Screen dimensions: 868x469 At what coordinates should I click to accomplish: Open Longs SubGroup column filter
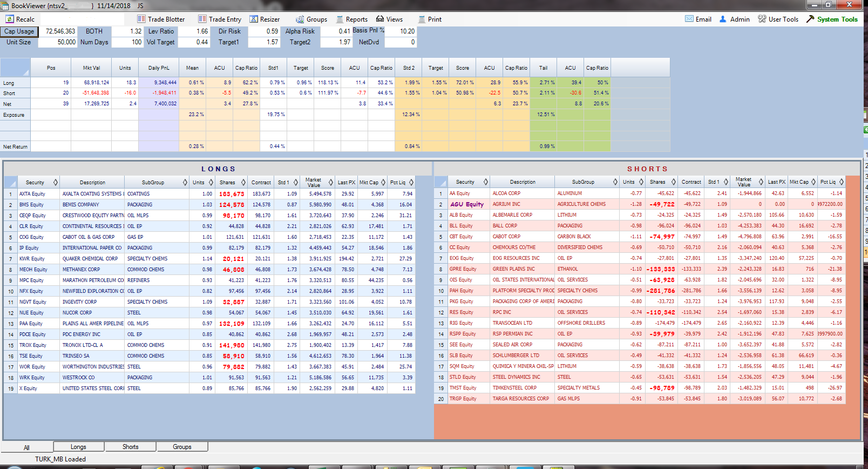(185, 183)
